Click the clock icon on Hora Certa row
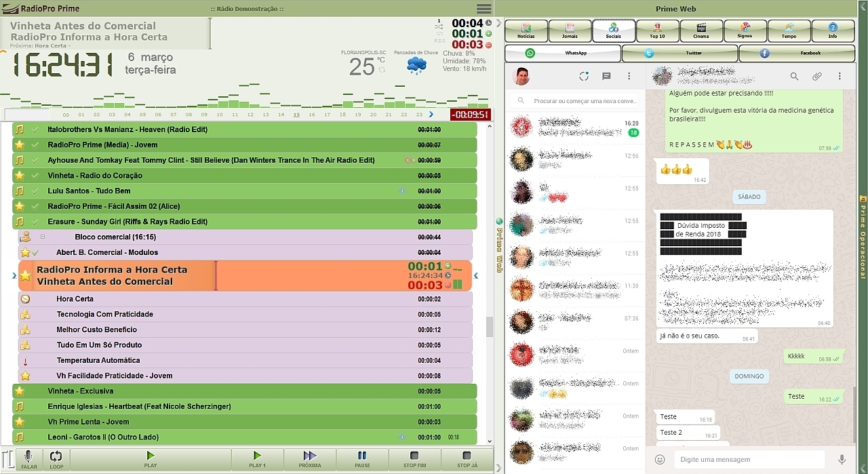The image size is (868, 474). 25,299
